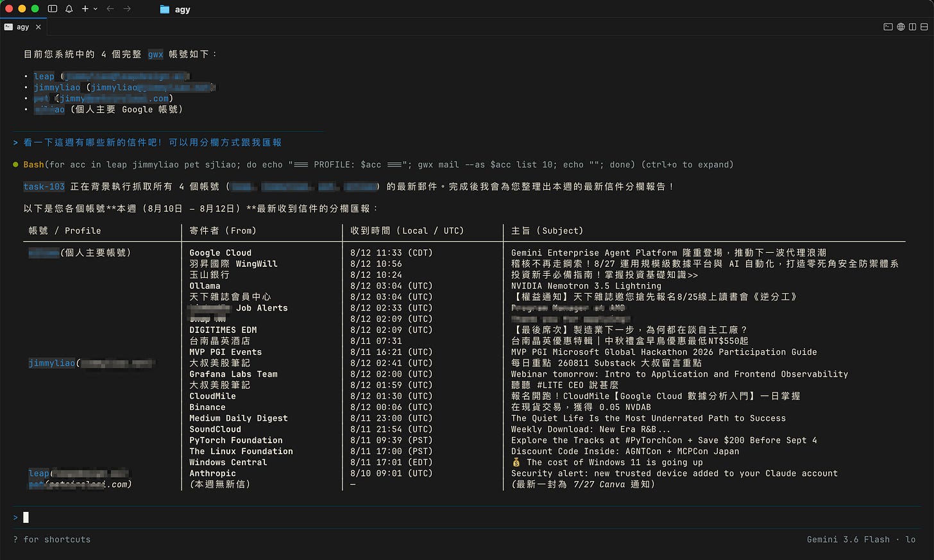Click the 8/12 11:33 (CDT) time

click(391, 253)
